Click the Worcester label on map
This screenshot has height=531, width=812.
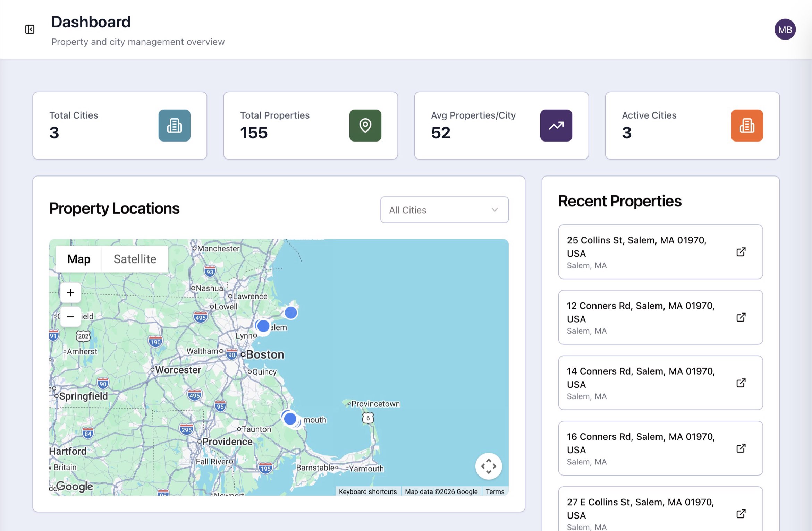[x=178, y=370]
